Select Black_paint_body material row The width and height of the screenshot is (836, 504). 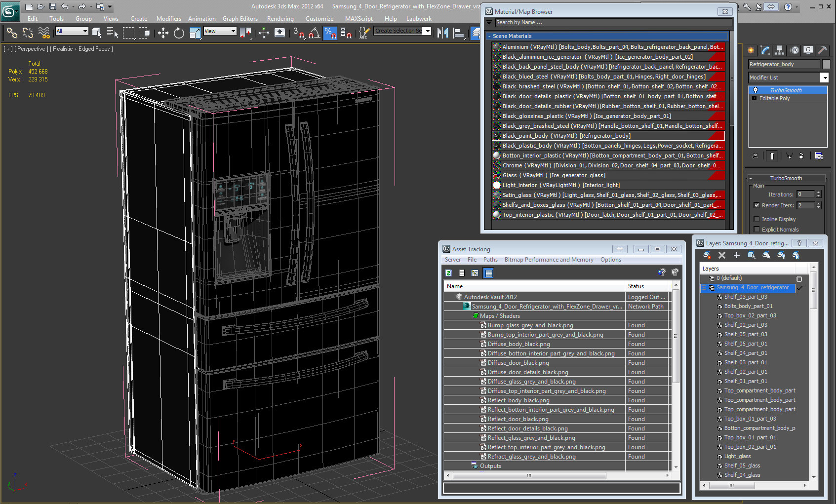pyautogui.click(x=608, y=136)
